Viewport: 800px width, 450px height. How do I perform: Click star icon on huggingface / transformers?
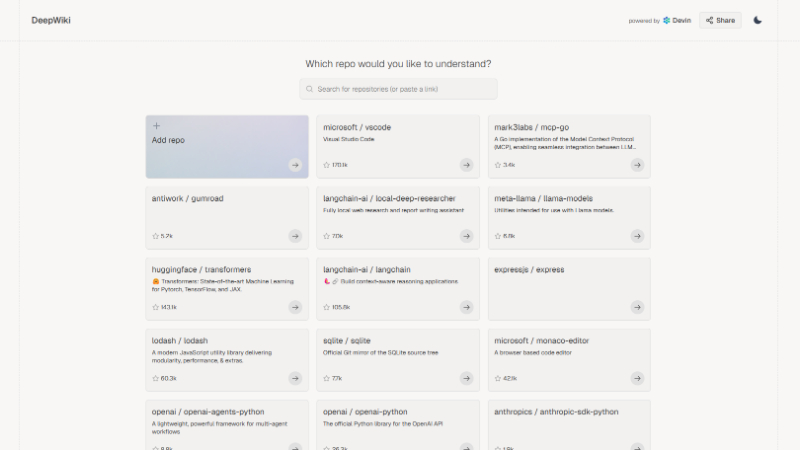[x=156, y=307]
